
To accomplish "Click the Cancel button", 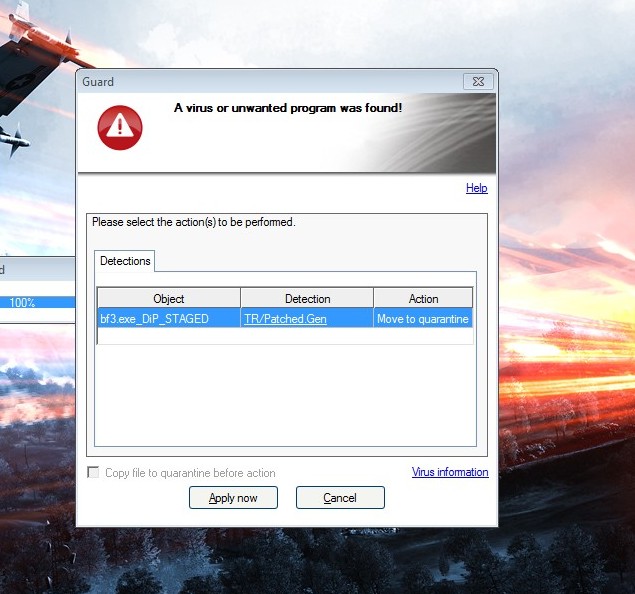I will pyautogui.click(x=340, y=498).
